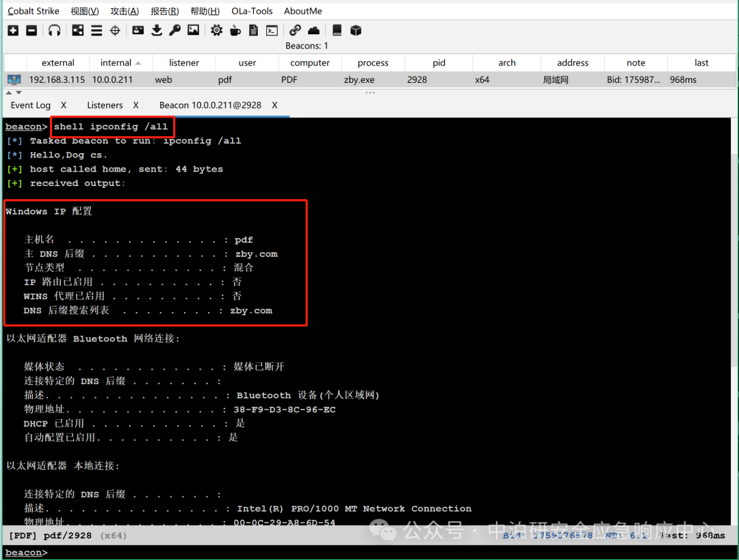Image resolution: width=739 pixels, height=560 pixels.
Task: Close the Listeners tab
Action: 135,105
